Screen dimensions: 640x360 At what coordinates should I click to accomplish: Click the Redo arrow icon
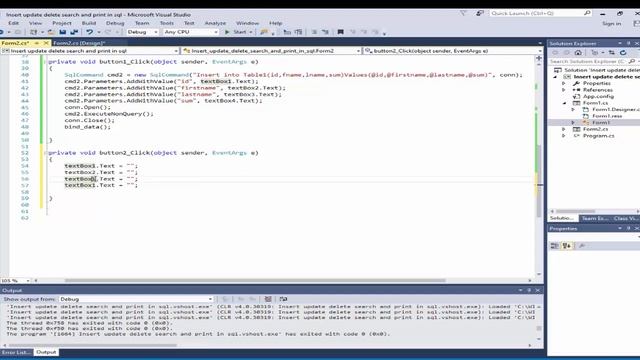tap(108, 32)
